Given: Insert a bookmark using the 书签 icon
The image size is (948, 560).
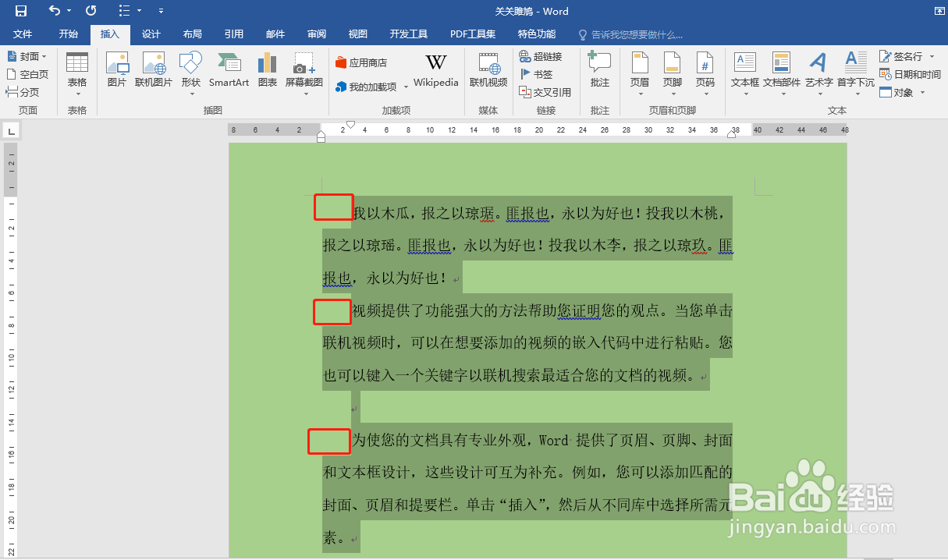Looking at the screenshot, I should (x=539, y=74).
